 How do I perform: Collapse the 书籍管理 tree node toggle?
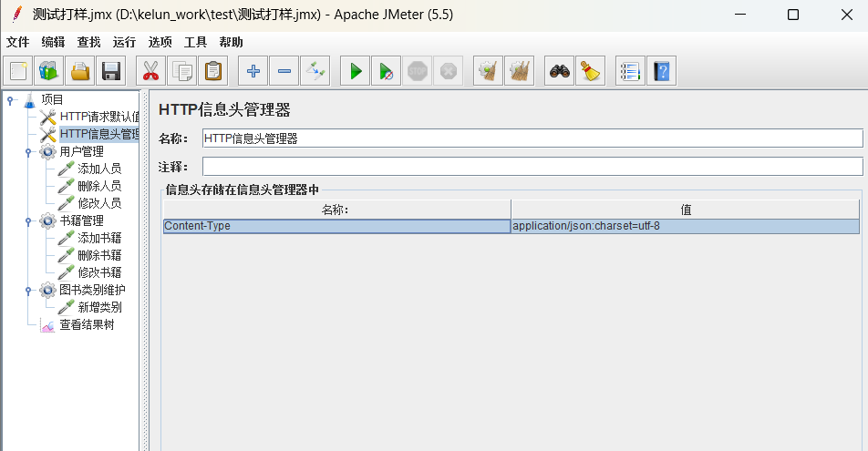click(28, 221)
